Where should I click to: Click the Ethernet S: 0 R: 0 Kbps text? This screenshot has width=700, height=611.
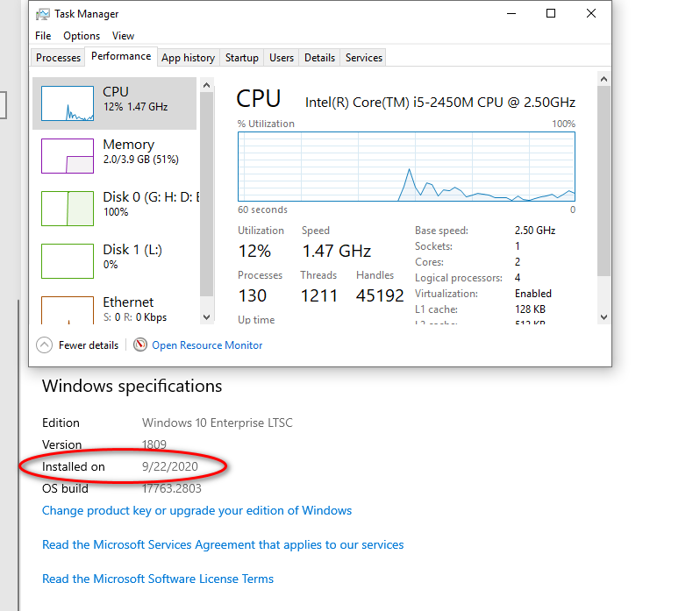[x=135, y=317]
